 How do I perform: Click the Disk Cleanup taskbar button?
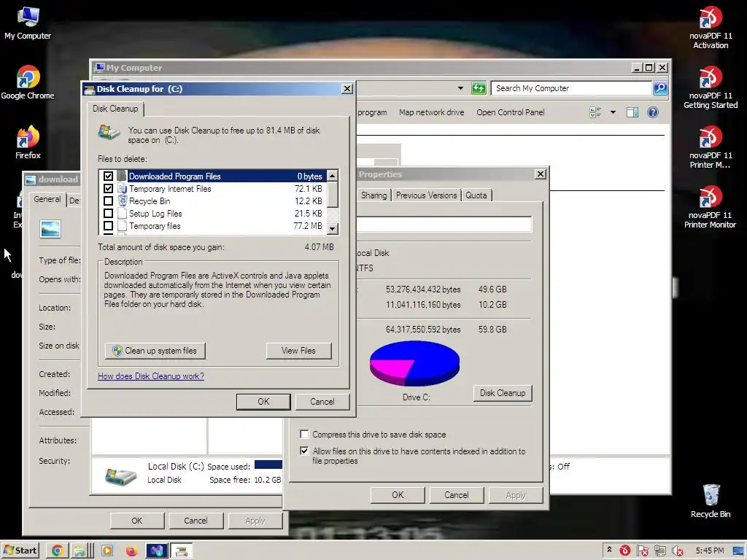pos(182,551)
